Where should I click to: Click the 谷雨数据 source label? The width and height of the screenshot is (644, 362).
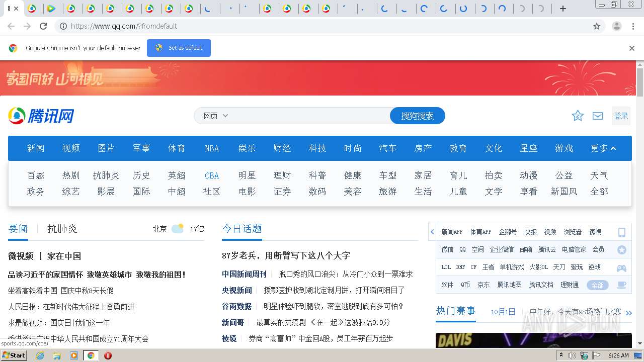pyautogui.click(x=236, y=306)
